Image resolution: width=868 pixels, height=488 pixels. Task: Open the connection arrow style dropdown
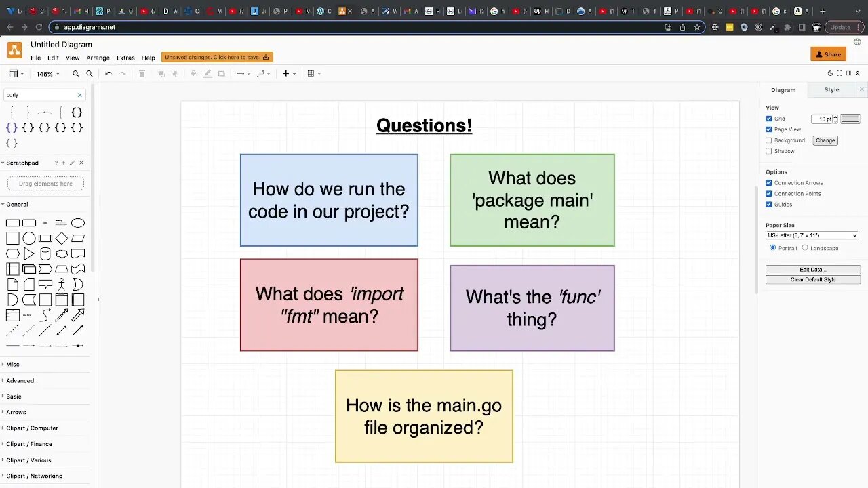243,74
